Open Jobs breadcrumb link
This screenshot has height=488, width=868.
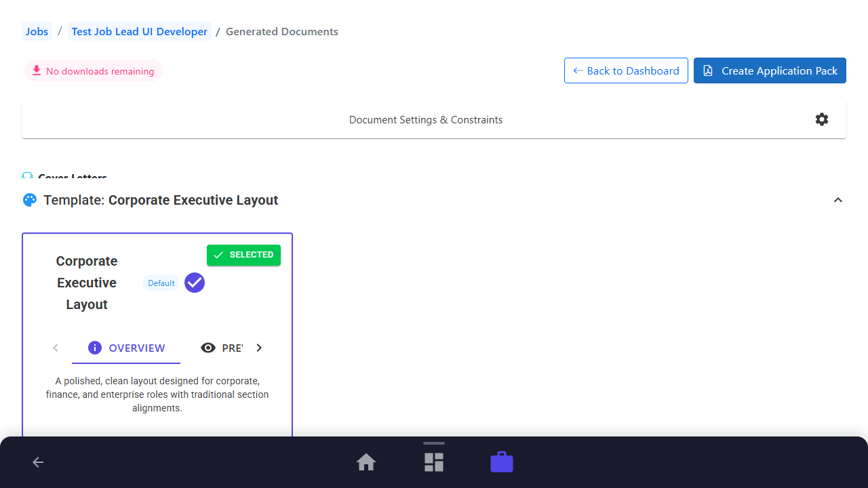(37, 31)
